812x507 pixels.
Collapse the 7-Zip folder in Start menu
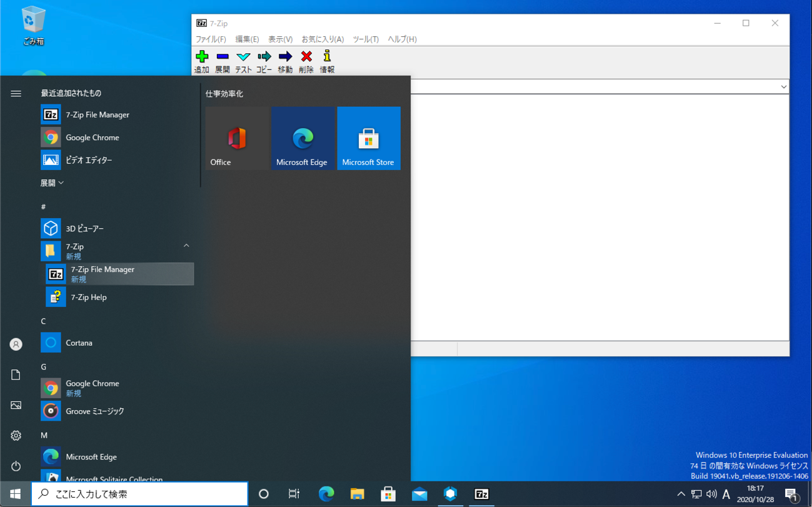117,251
